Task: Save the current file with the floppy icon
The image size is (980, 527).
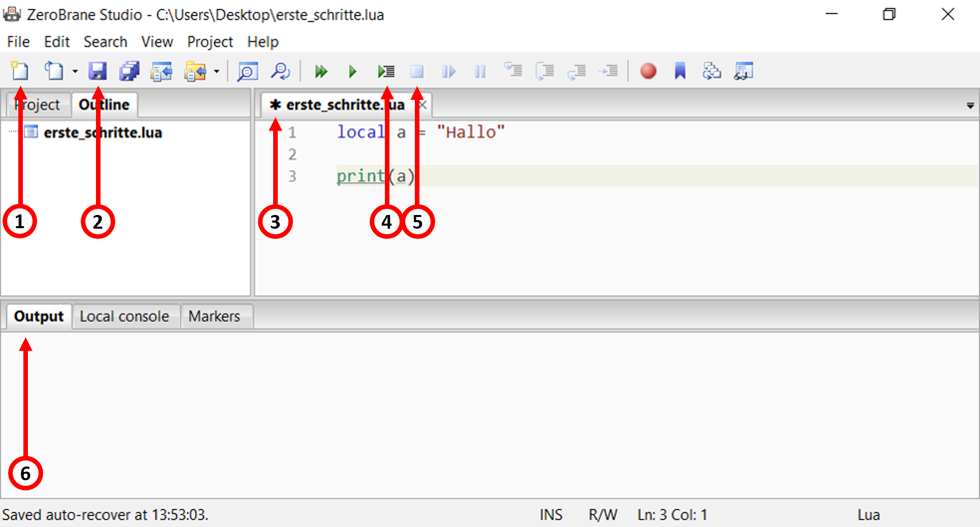Action: (97, 71)
